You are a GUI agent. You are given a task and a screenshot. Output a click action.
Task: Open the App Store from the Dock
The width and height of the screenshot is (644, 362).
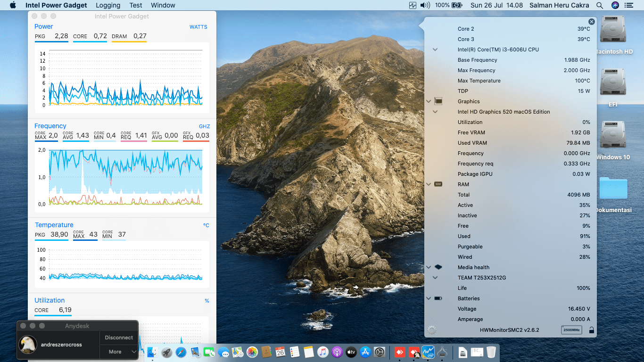tap(365, 352)
